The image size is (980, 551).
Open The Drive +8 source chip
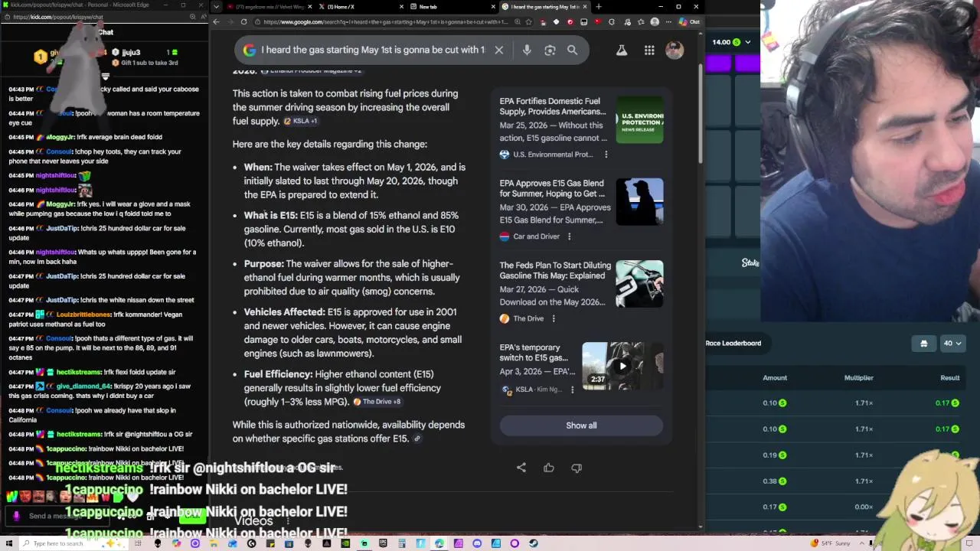click(377, 402)
